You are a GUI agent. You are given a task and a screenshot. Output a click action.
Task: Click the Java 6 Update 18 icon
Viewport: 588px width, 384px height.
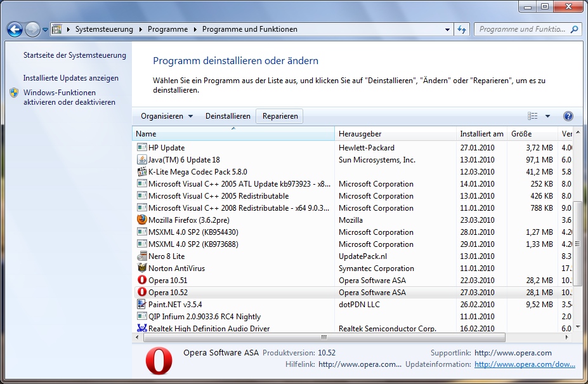[141, 159]
